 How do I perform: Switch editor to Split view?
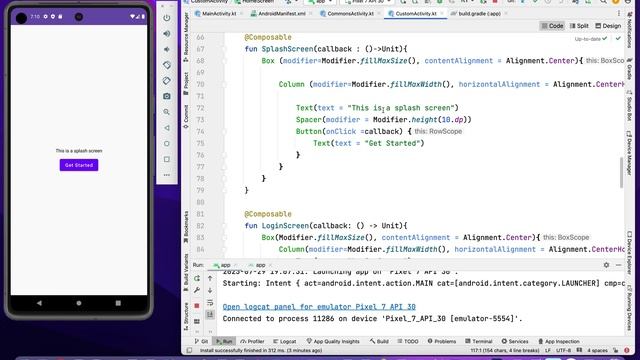[579, 26]
